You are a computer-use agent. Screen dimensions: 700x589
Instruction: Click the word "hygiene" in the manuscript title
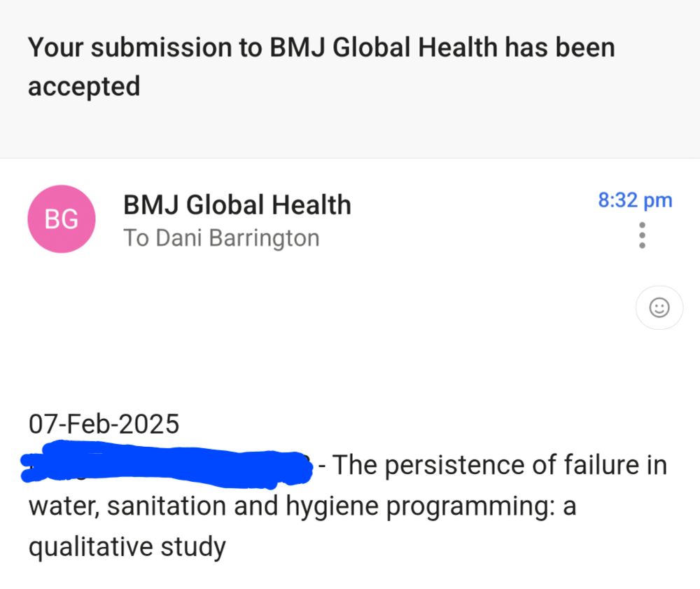point(332,507)
